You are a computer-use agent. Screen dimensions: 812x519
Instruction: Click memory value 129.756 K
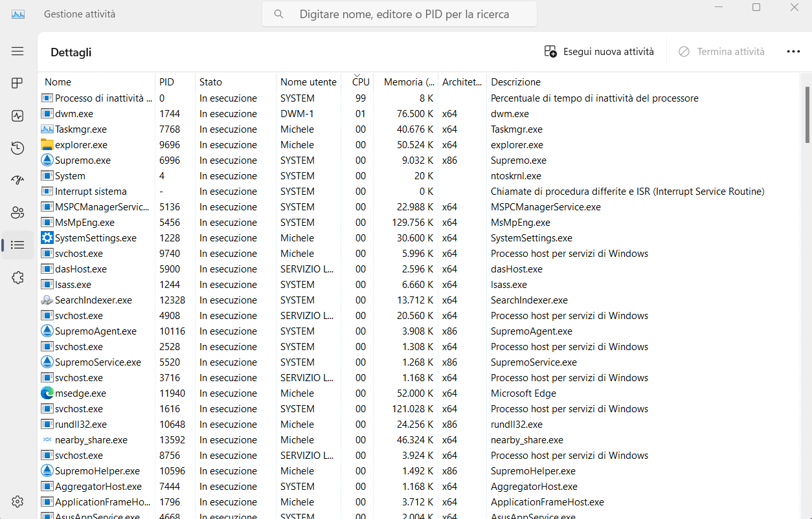tap(412, 222)
